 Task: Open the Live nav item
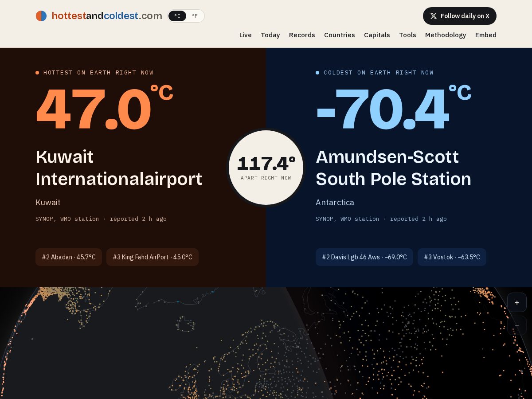tap(246, 35)
